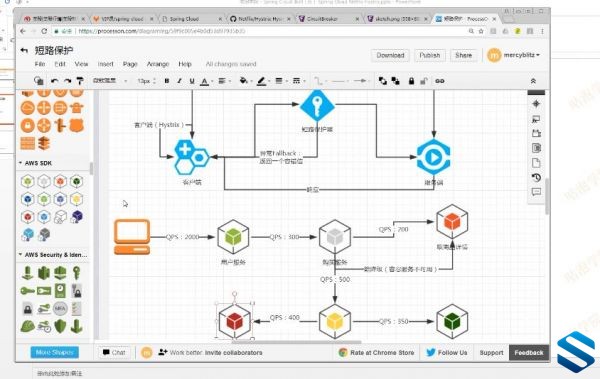Click the More Shapes button
The width and height of the screenshot is (600, 379).
(55, 352)
